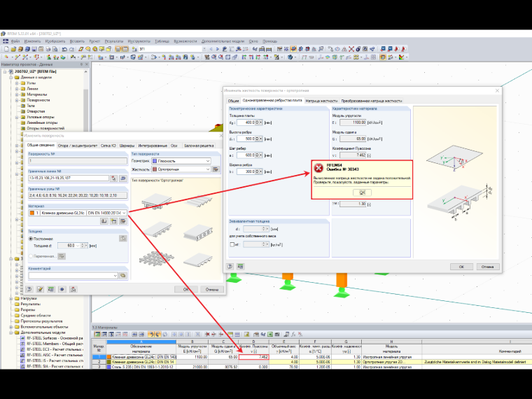Click the Undo arrow icon in main toolbar
Viewport: 532px width, 399px height.
(64, 49)
